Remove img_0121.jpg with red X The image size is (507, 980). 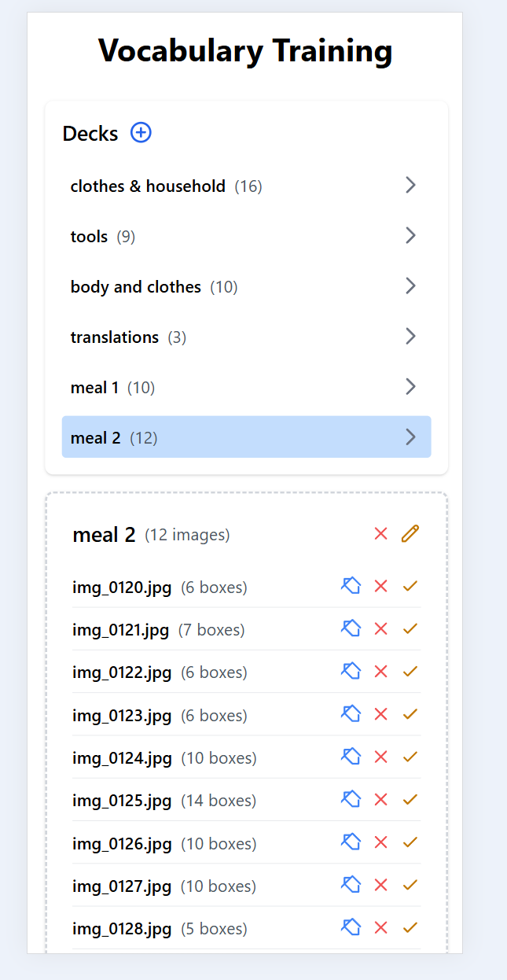(x=381, y=628)
